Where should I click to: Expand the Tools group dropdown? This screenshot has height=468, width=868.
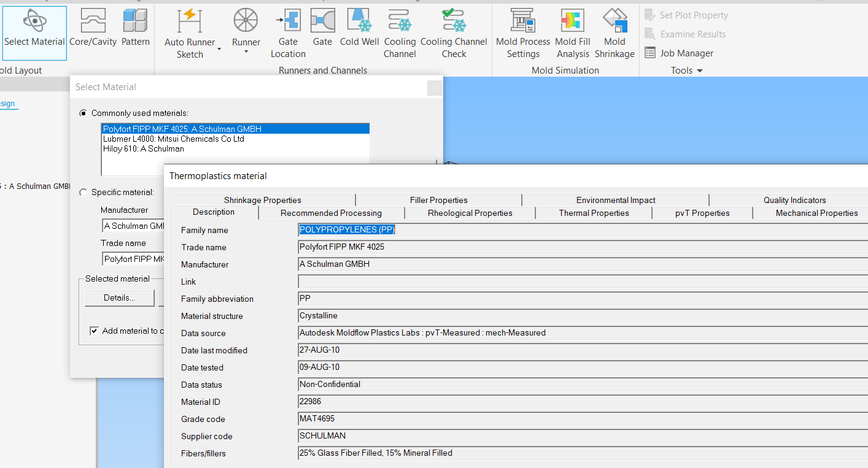pyautogui.click(x=699, y=71)
